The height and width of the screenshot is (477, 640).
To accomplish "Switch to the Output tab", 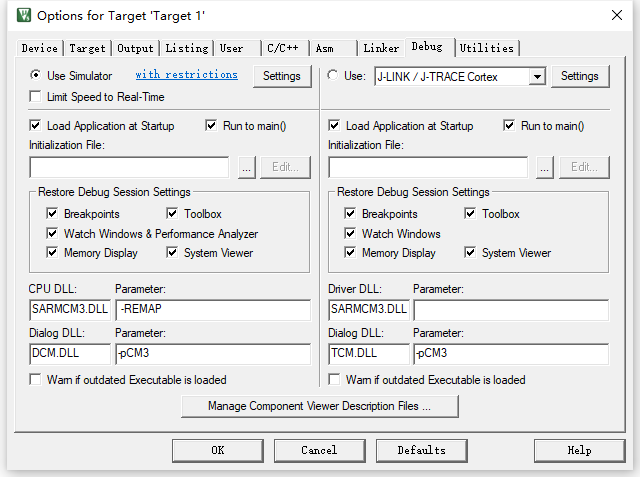I will 135,48.
